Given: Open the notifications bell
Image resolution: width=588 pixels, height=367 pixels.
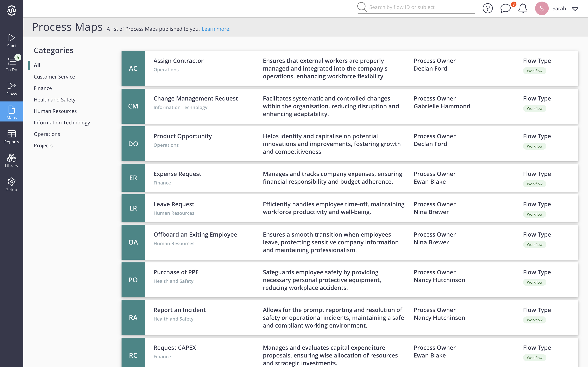Looking at the screenshot, I should coord(523,9).
